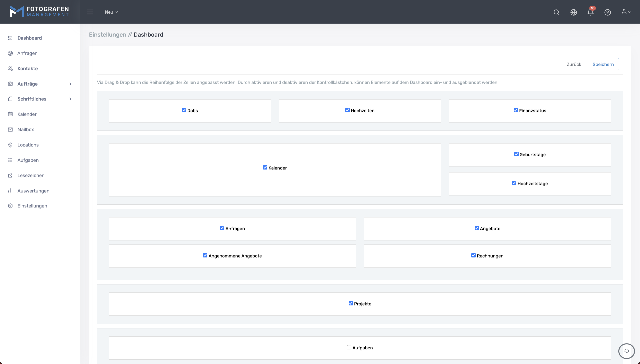Enable the Aufgaben dashboard checkbox
Screen dimensions: 640x364
[349, 347]
